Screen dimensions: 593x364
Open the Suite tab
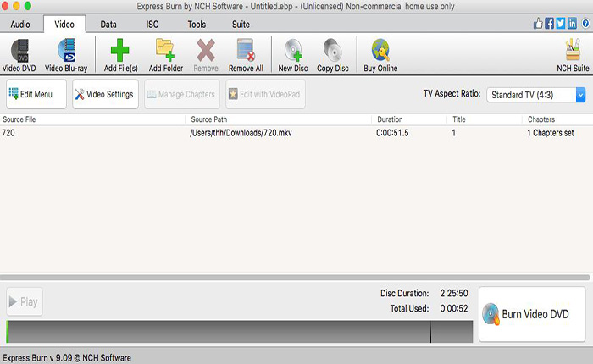click(241, 25)
